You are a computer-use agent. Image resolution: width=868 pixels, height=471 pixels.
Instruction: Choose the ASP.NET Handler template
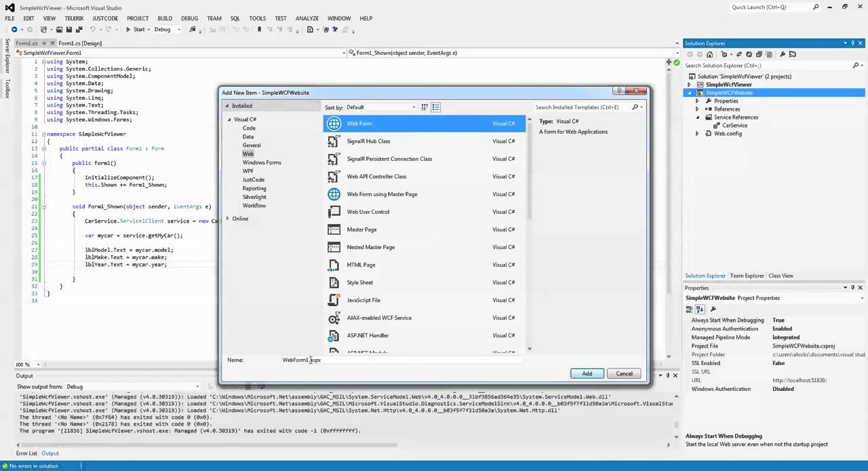click(424, 335)
